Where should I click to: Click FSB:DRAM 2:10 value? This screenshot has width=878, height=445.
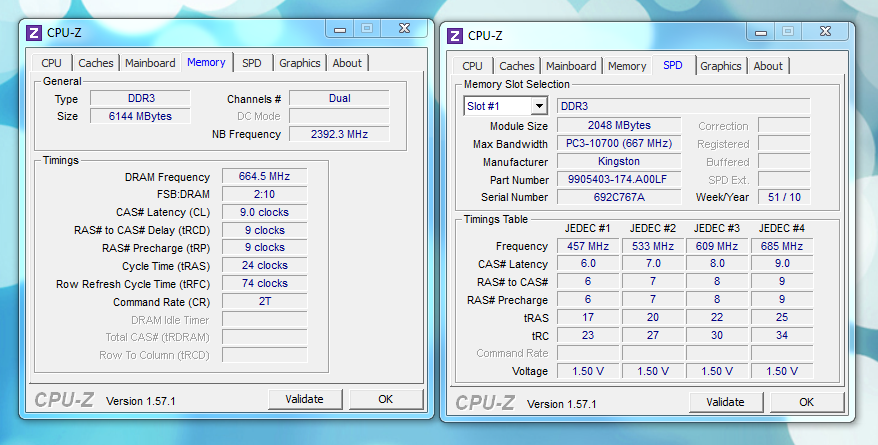click(264, 194)
